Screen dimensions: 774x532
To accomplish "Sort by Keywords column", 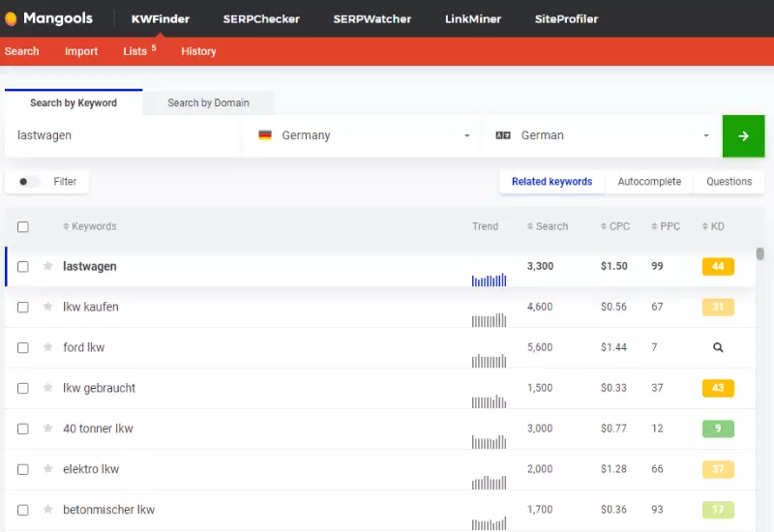I will pos(89,226).
